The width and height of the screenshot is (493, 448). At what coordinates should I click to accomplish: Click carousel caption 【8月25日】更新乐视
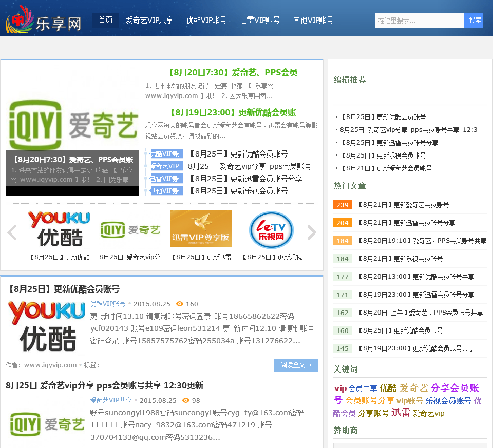tap(272, 257)
